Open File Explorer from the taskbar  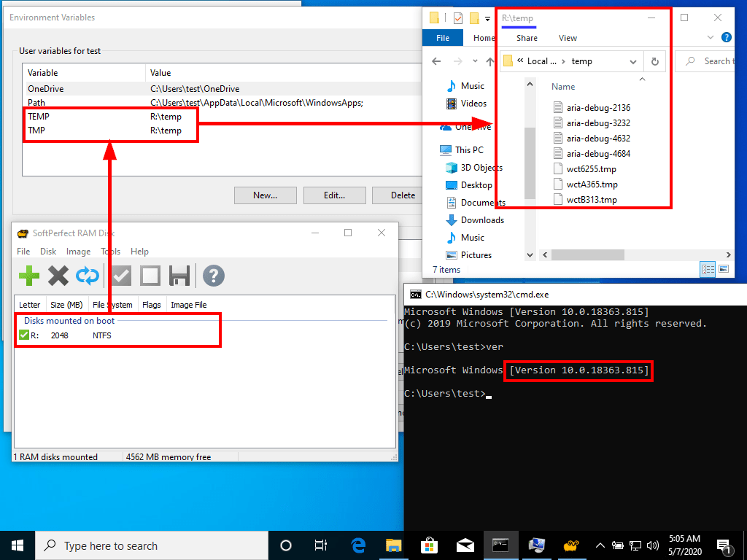[393, 545]
